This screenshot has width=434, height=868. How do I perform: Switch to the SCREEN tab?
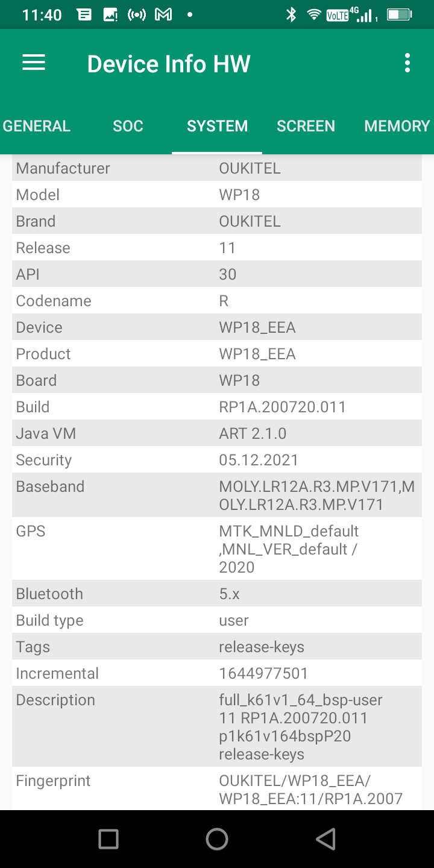(x=306, y=126)
